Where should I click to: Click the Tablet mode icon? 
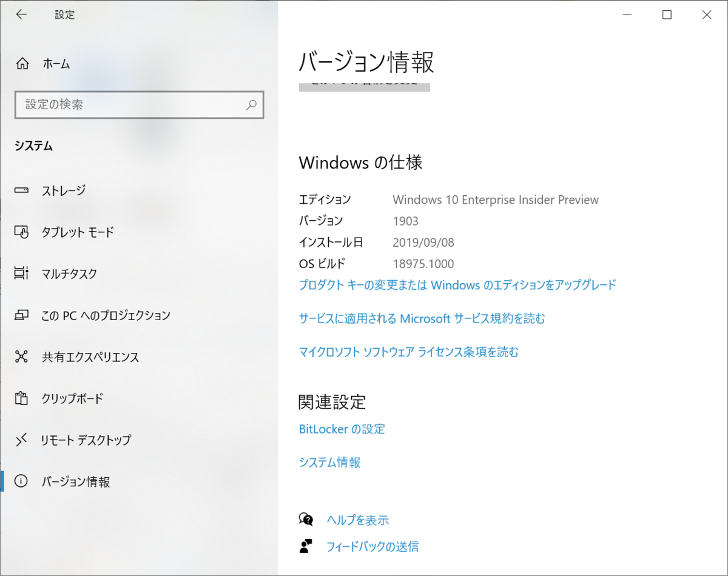click(x=21, y=232)
